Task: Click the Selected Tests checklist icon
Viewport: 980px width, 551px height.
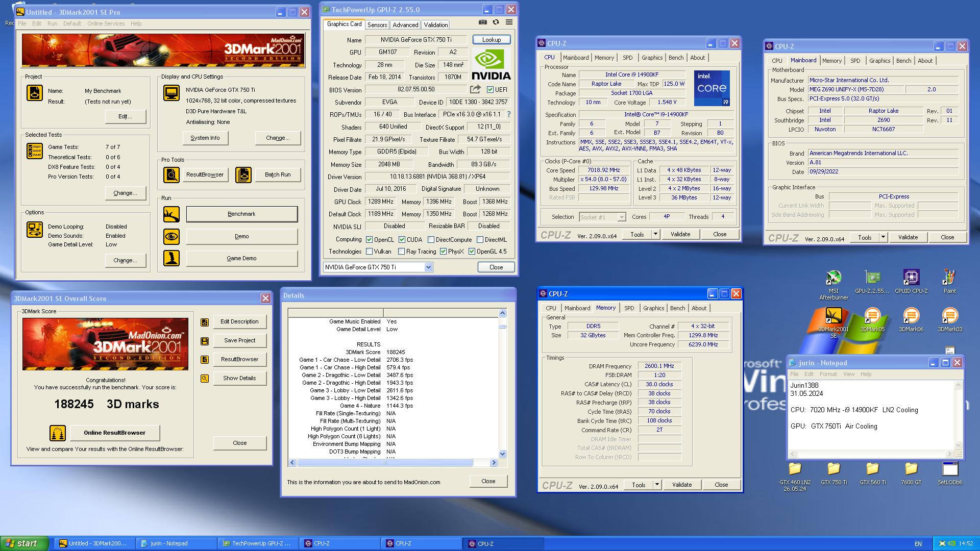Action: pyautogui.click(x=35, y=151)
